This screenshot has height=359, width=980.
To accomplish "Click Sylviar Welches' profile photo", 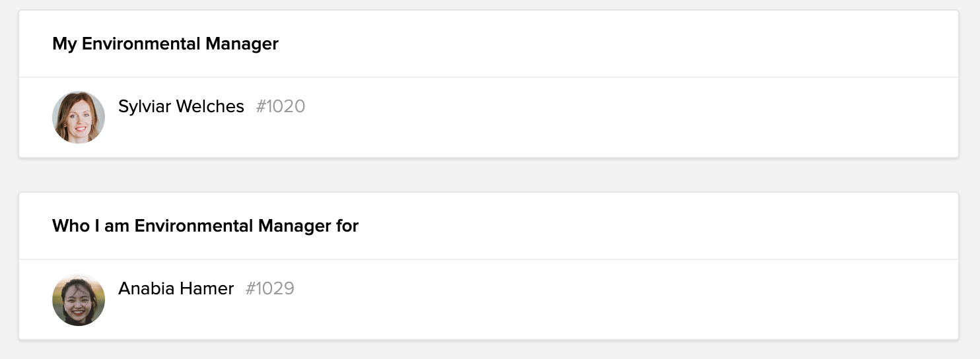I will (x=79, y=117).
